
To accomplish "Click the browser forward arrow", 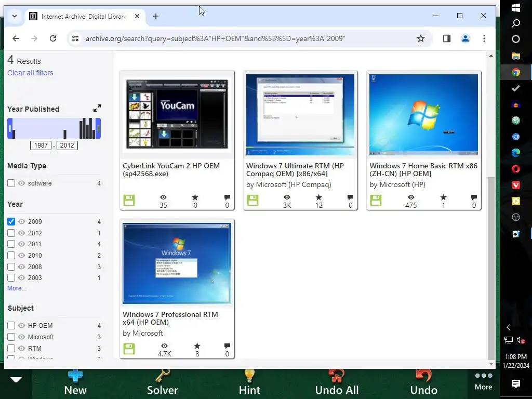I will tap(34, 38).
